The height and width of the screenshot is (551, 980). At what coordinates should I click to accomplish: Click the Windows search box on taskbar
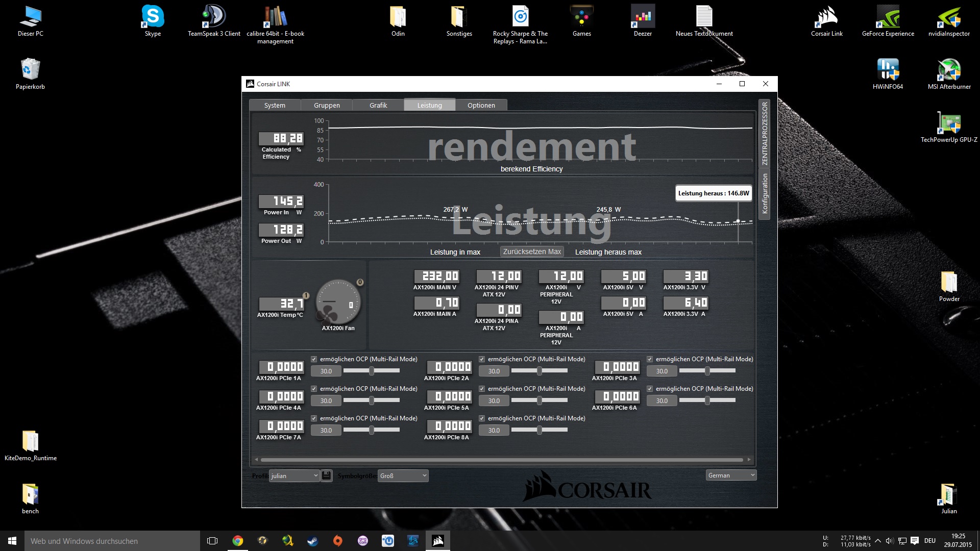(112, 541)
